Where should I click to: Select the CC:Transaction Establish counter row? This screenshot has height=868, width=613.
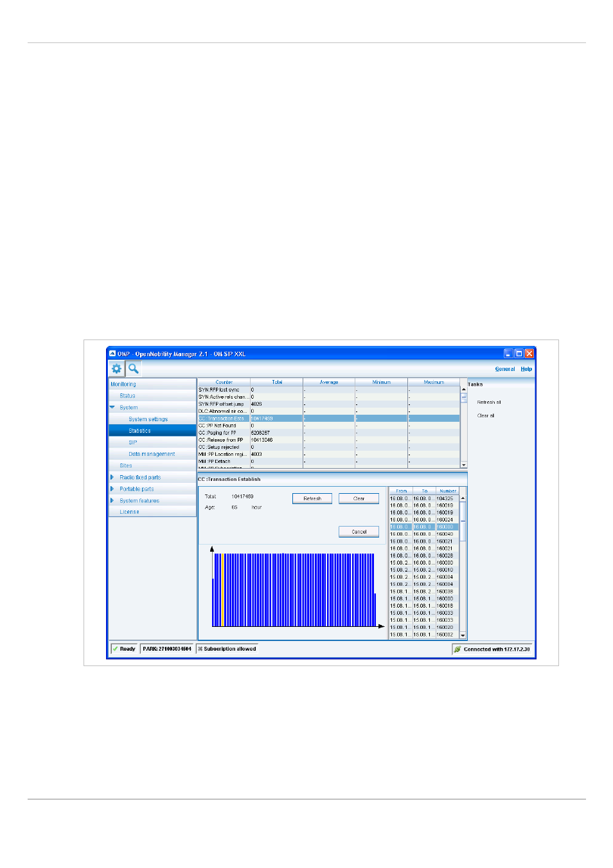pos(328,419)
